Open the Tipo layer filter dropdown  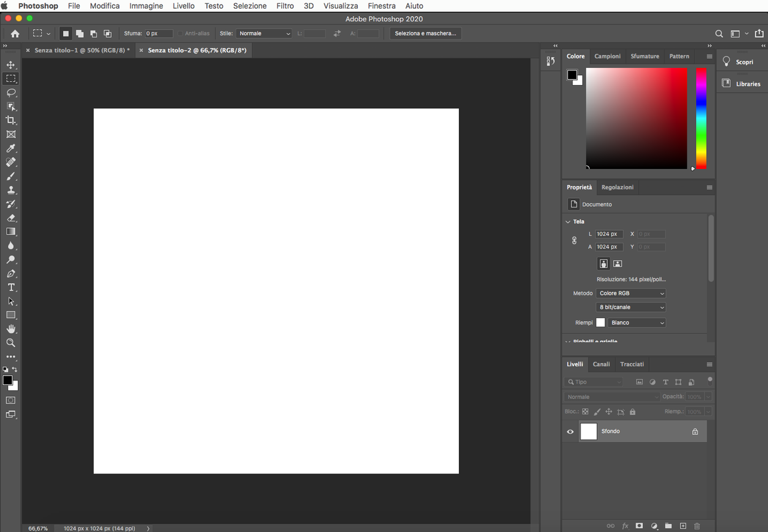tap(594, 382)
